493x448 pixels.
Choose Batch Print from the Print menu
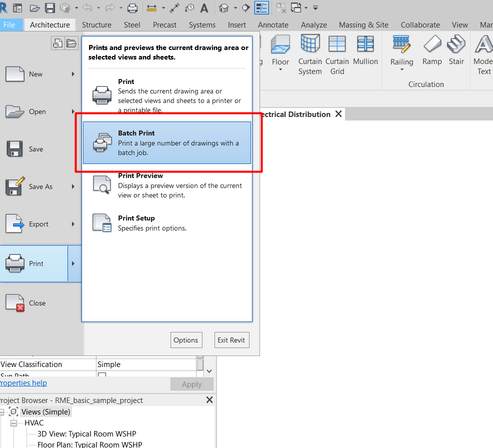[167, 142]
